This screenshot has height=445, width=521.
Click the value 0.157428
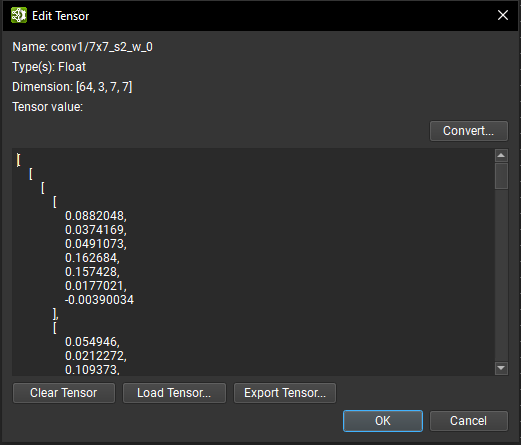92,272
